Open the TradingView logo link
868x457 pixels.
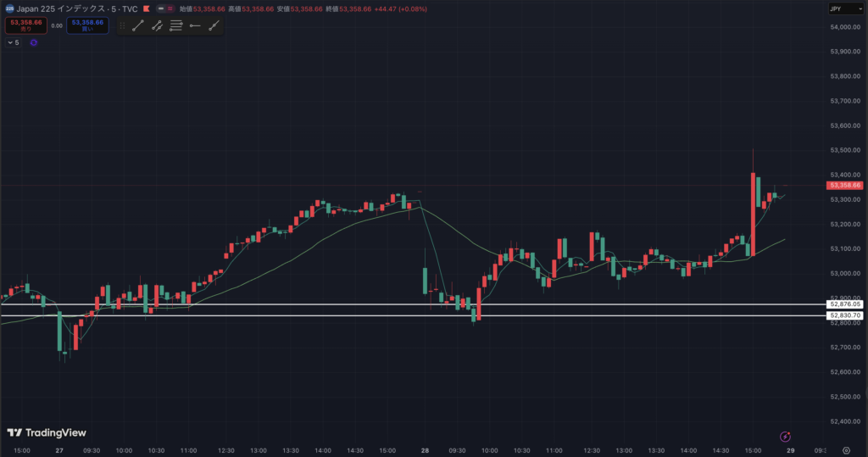(47, 432)
